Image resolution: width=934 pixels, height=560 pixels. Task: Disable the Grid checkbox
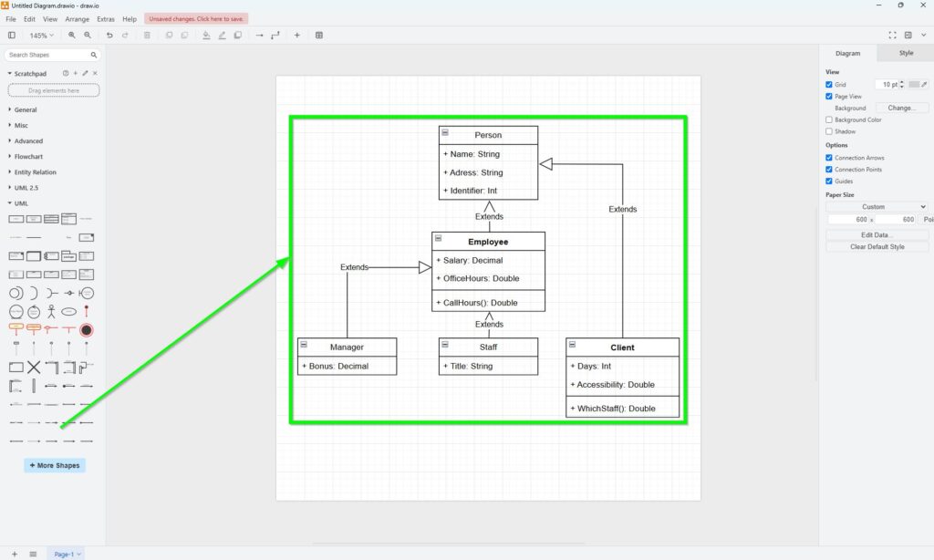(829, 85)
